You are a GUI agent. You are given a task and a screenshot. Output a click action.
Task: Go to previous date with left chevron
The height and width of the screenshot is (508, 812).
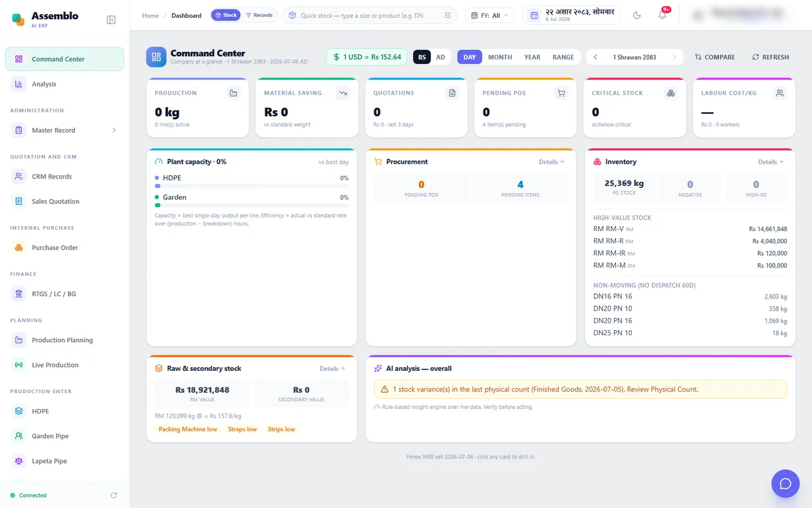pos(595,57)
